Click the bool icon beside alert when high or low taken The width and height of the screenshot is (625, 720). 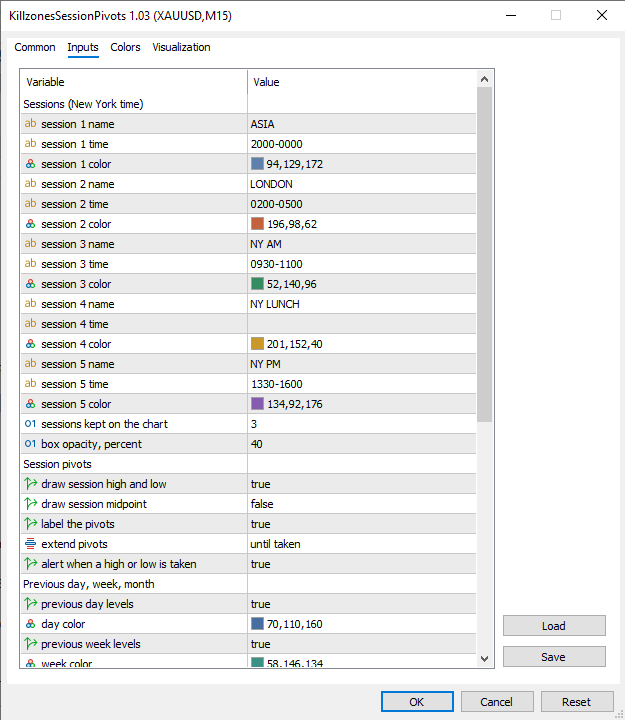(x=30, y=564)
